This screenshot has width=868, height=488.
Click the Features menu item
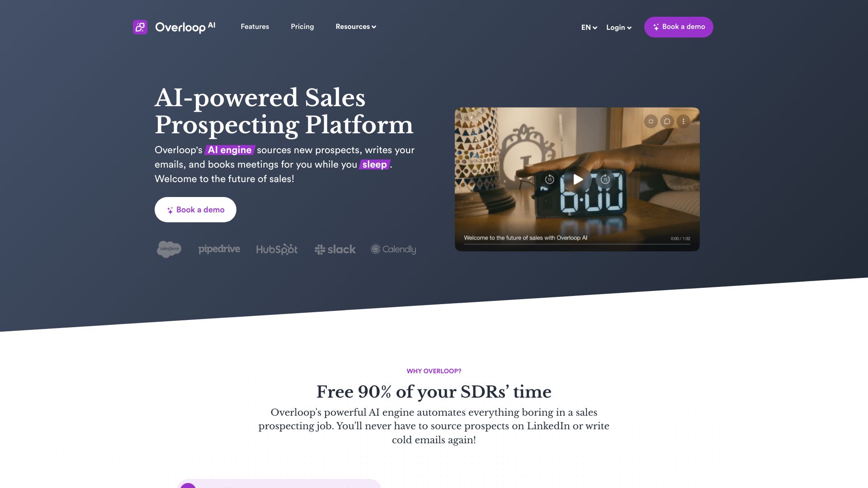point(255,27)
